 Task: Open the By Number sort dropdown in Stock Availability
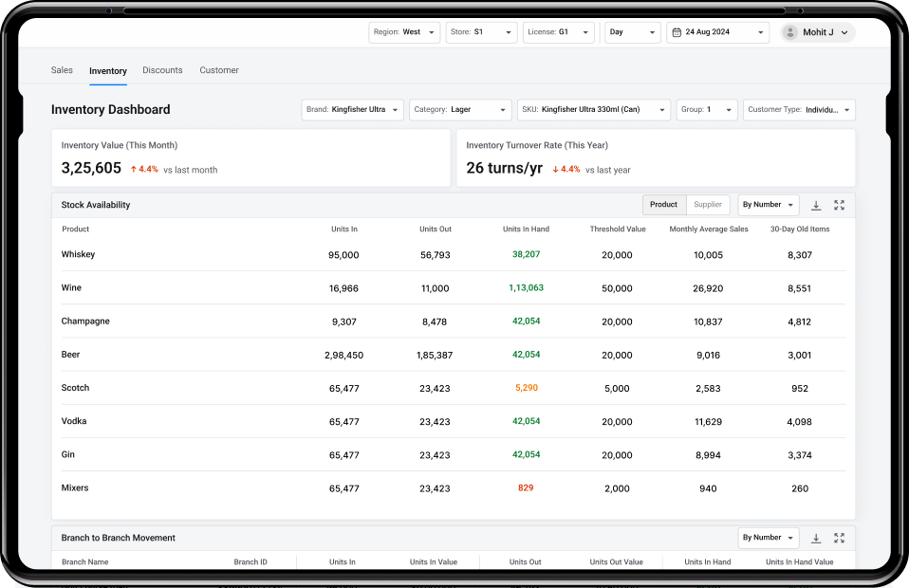pyautogui.click(x=768, y=205)
